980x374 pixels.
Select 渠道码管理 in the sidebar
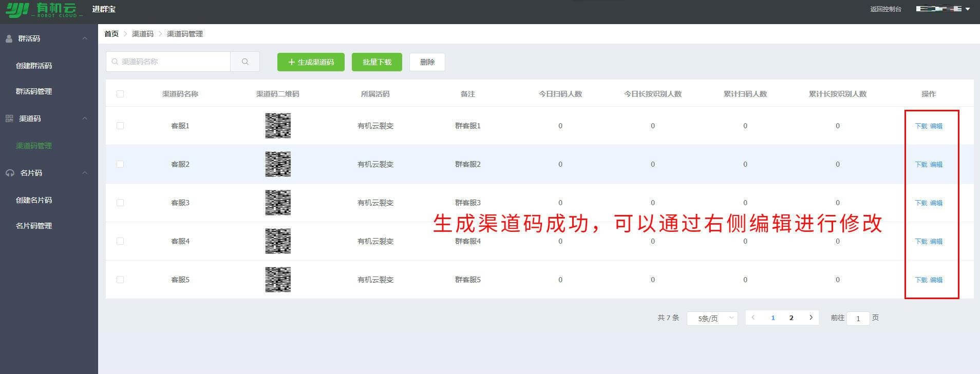click(x=34, y=146)
